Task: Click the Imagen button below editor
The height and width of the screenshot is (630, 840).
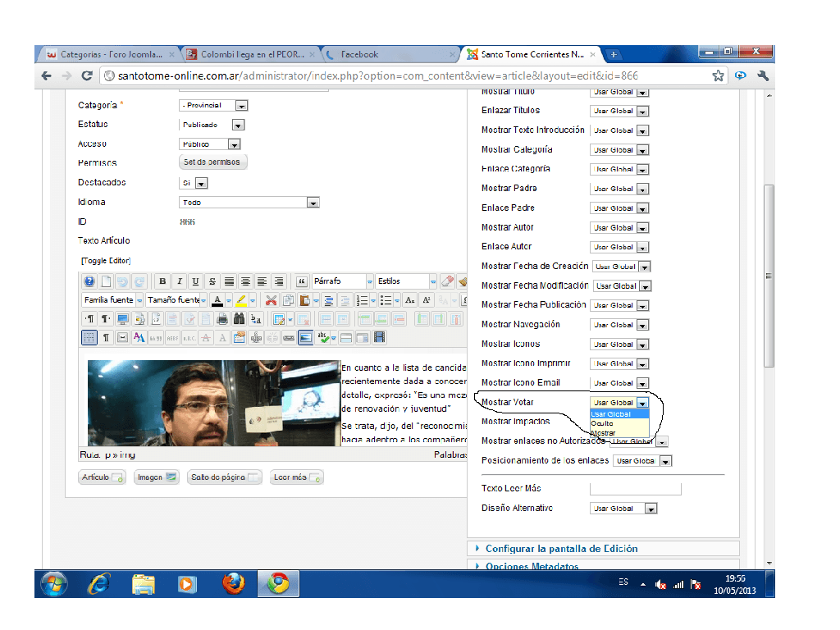Action: pos(157,477)
